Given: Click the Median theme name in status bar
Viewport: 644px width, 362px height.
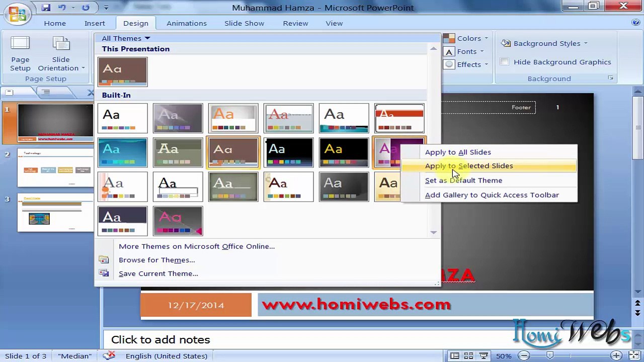Looking at the screenshot, I should point(74,356).
